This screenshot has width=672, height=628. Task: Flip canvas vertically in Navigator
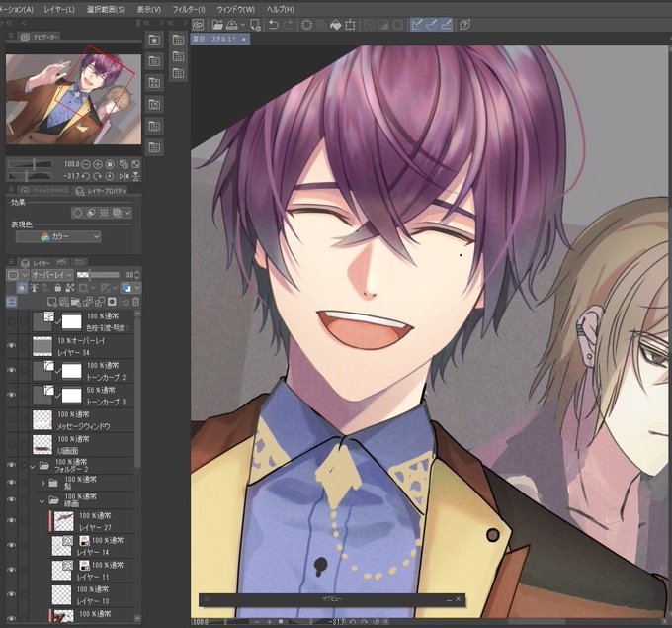[135, 176]
